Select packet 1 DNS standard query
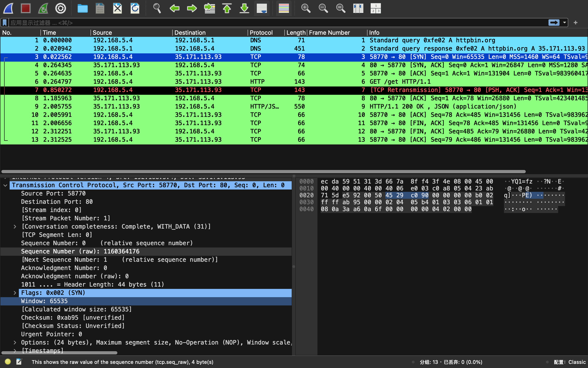 294,40
